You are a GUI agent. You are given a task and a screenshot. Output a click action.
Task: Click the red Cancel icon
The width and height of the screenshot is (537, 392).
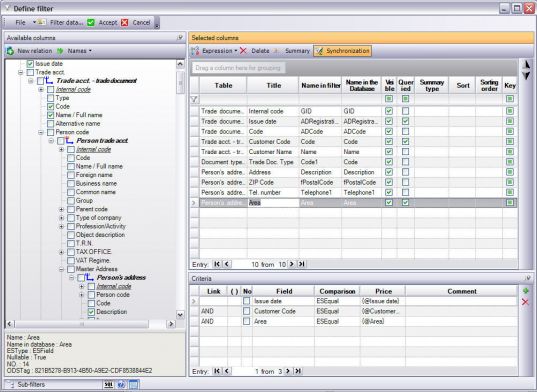pyautogui.click(x=125, y=23)
